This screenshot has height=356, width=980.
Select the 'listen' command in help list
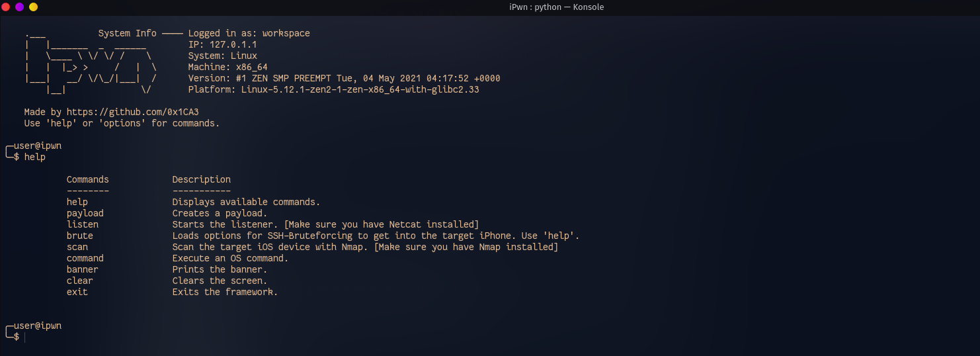pos(83,224)
